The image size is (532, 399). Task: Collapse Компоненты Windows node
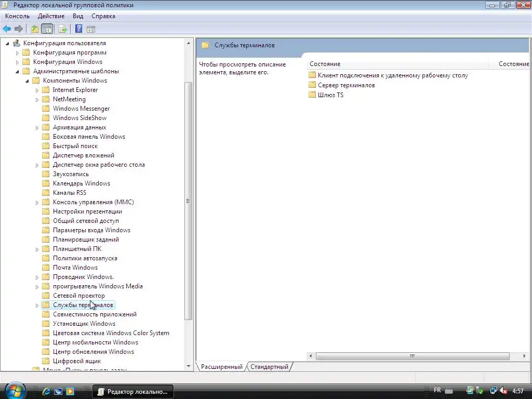pyautogui.click(x=27, y=81)
